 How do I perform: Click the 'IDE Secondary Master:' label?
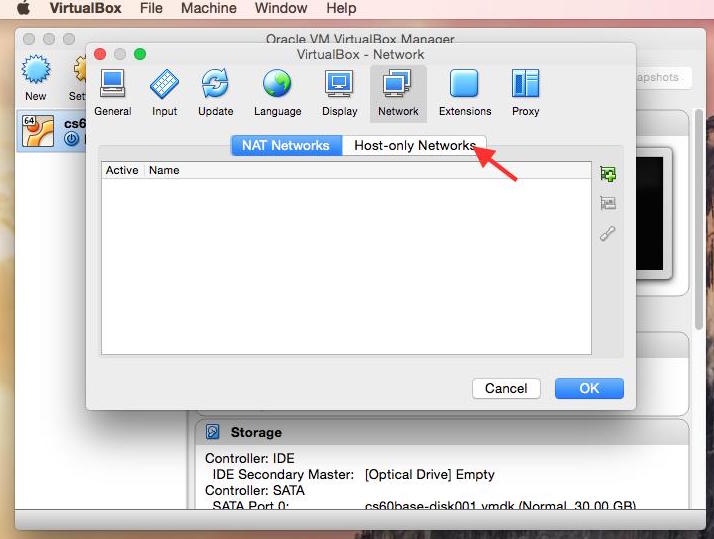[x=283, y=474]
